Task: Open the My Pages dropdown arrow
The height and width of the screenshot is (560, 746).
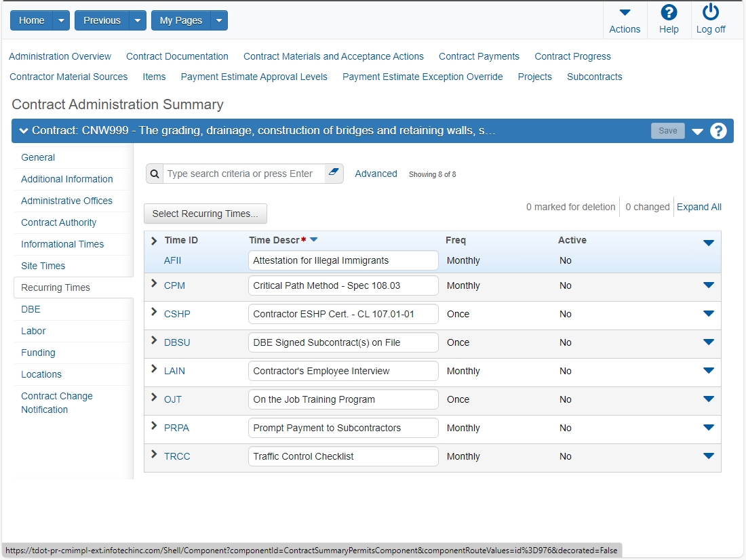Action: pos(219,20)
